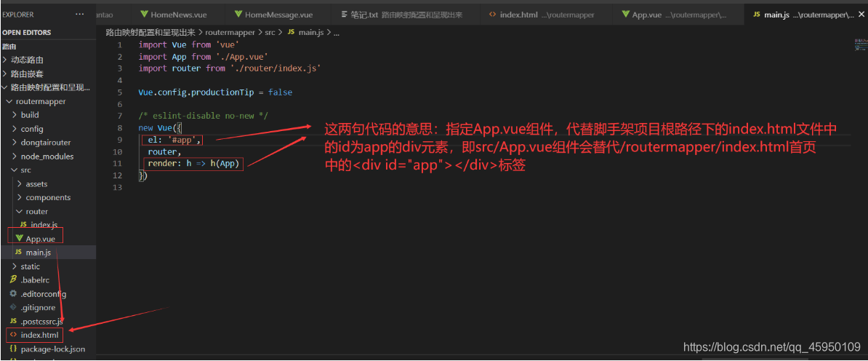
Task: Click line number 9 in the gutter
Action: [120, 140]
